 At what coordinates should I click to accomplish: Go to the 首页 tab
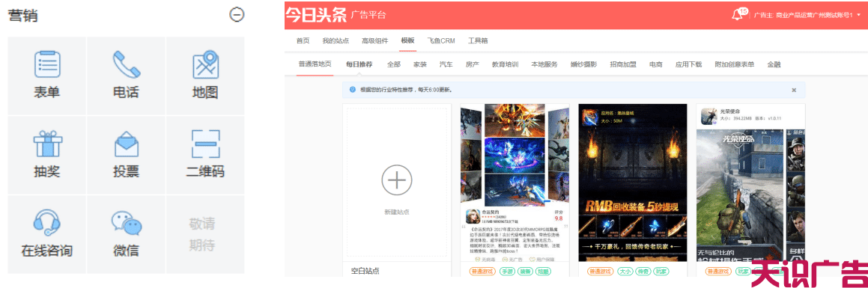pyautogui.click(x=303, y=41)
